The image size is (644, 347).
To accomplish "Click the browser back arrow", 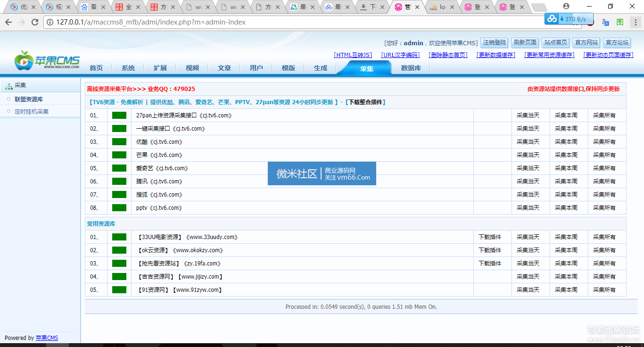I will [x=8, y=22].
